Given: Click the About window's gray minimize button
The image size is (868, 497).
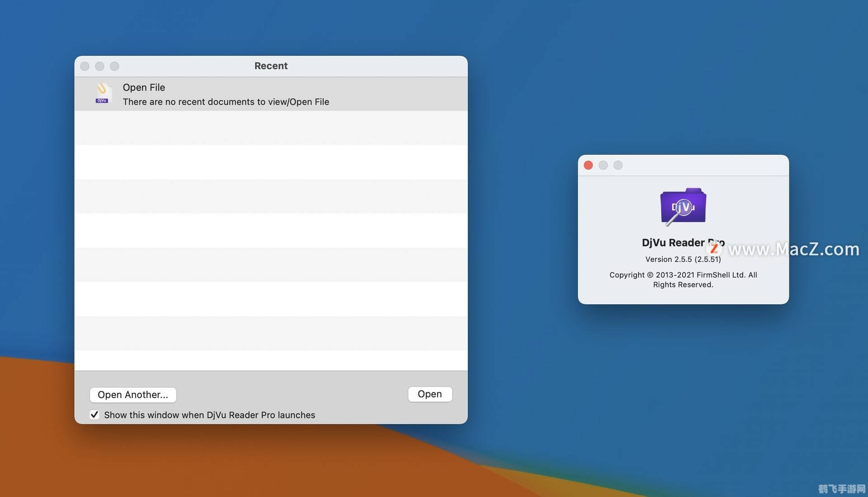Looking at the screenshot, I should [x=603, y=166].
